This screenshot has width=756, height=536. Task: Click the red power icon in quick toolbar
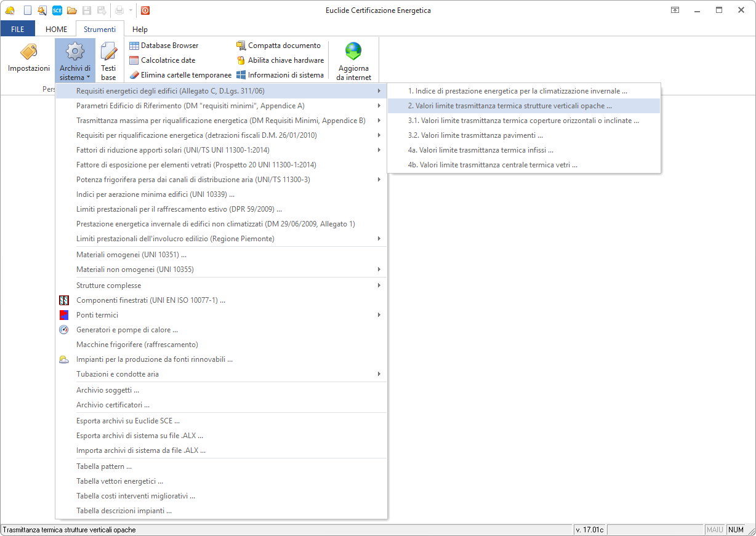(x=145, y=10)
